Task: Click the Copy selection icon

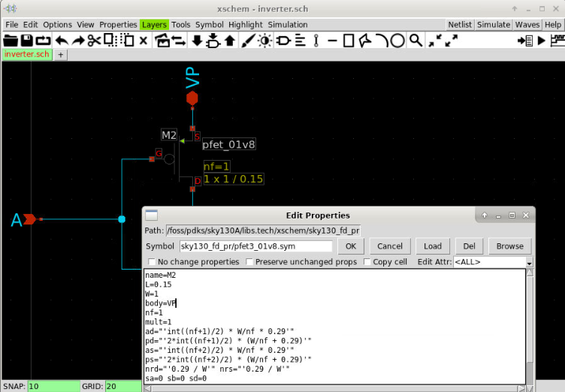Action: point(110,41)
